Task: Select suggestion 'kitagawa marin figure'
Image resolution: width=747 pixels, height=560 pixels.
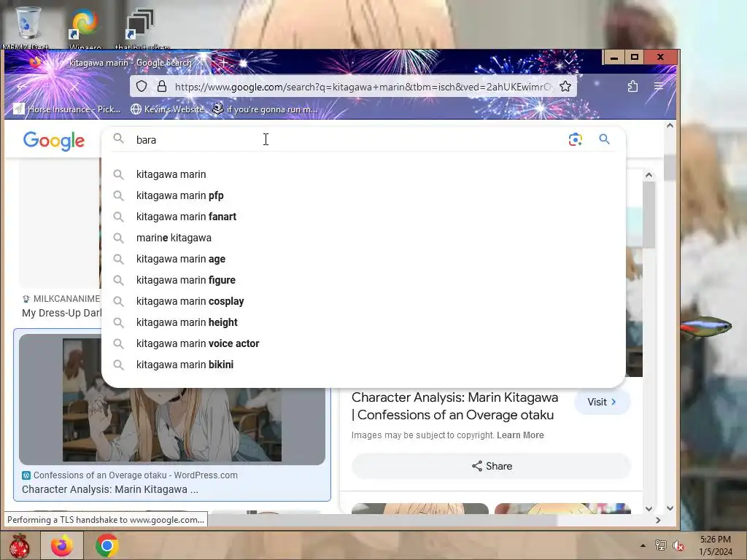Action: click(x=186, y=280)
